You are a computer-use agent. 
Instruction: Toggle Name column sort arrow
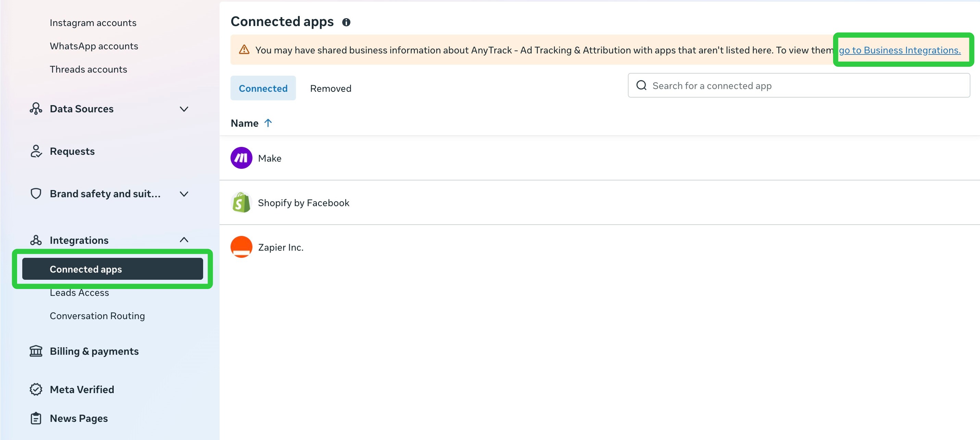(268, 123)
